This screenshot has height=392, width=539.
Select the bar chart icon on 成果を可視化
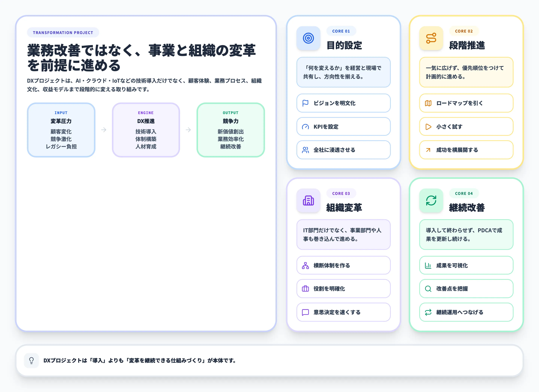428,265
